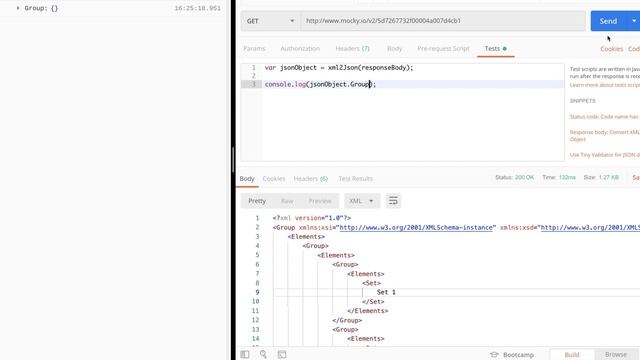Click the '</Set>' tag on line 10
The width and height of the screenshot is (640, 360).
coord(373,302)
